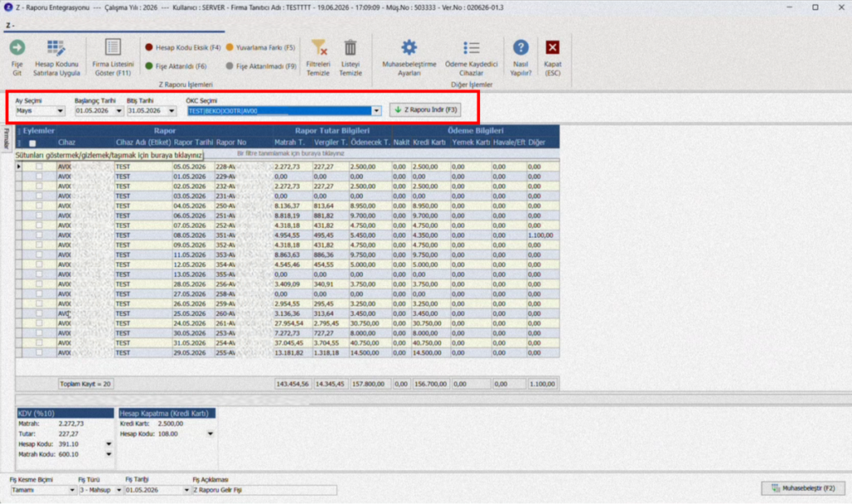Open the Fiş Tarihi date dropdown
Viewport: 852px width, 504px height.
point(186,490)
